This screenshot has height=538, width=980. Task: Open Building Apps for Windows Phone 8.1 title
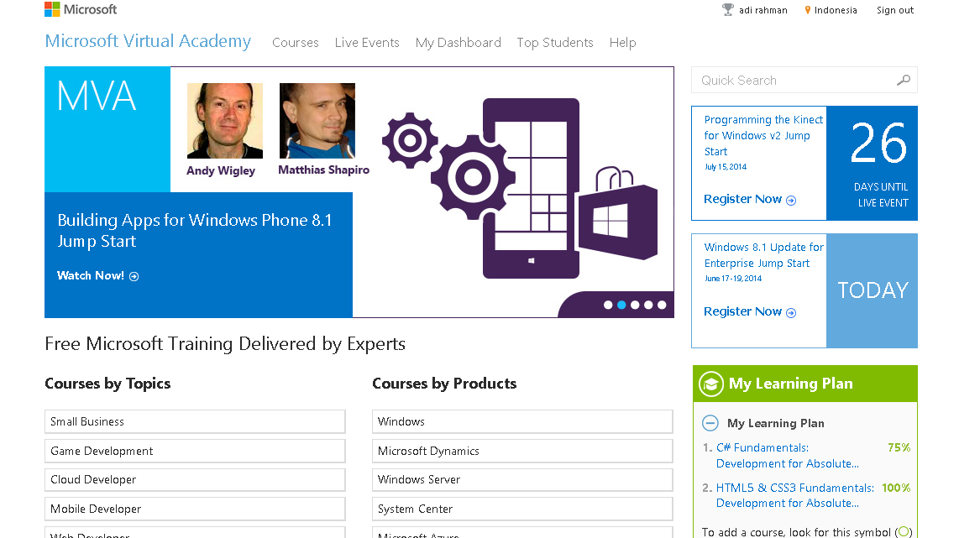(194, 231)
